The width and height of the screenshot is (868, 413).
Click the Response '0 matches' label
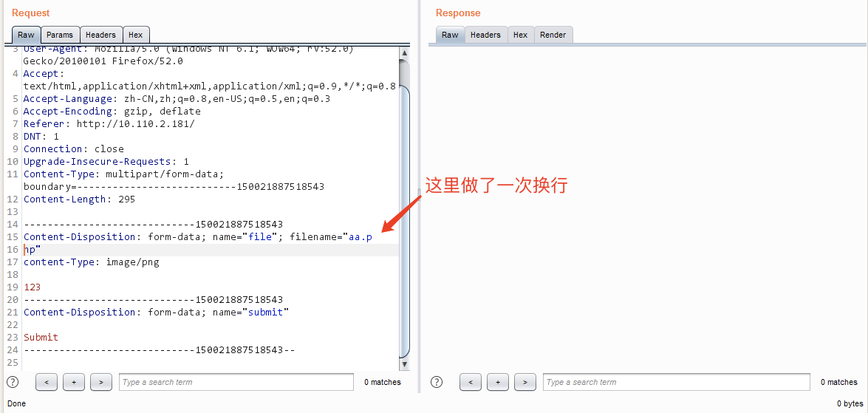tap(839, 382)
